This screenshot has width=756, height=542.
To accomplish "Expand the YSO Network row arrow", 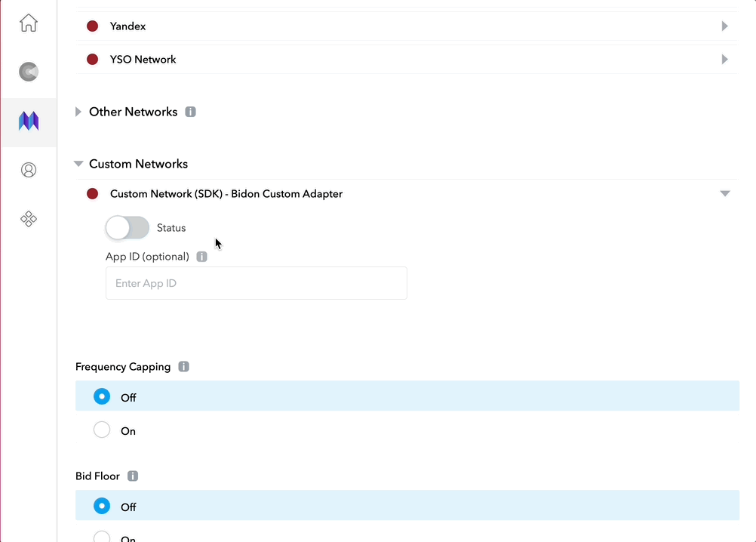I will point(724,60).
